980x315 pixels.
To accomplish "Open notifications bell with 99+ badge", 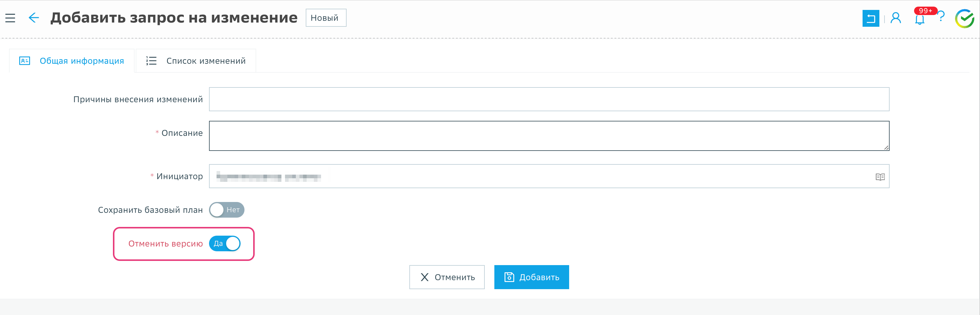I will pyautogui.click(x=920, y=19).
